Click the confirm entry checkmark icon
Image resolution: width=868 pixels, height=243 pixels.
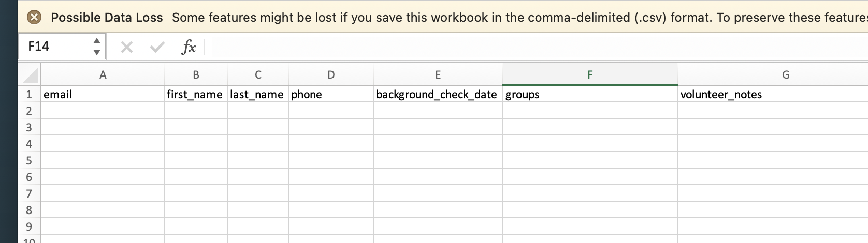coord(157,48)
